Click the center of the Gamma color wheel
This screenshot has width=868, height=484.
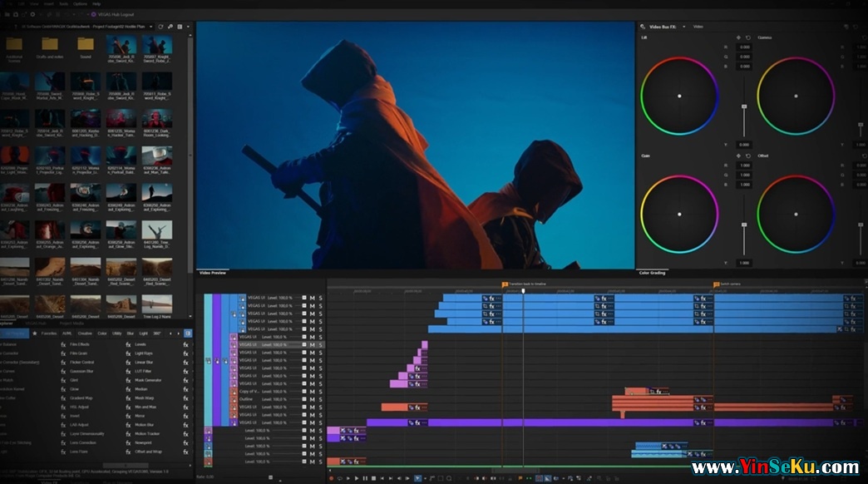tap(796, 96)
